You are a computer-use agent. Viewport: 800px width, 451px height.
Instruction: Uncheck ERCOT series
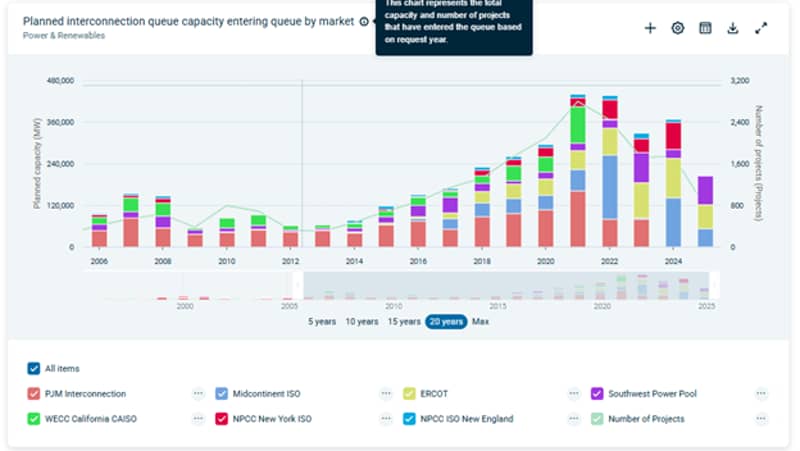tap(409, 393)
